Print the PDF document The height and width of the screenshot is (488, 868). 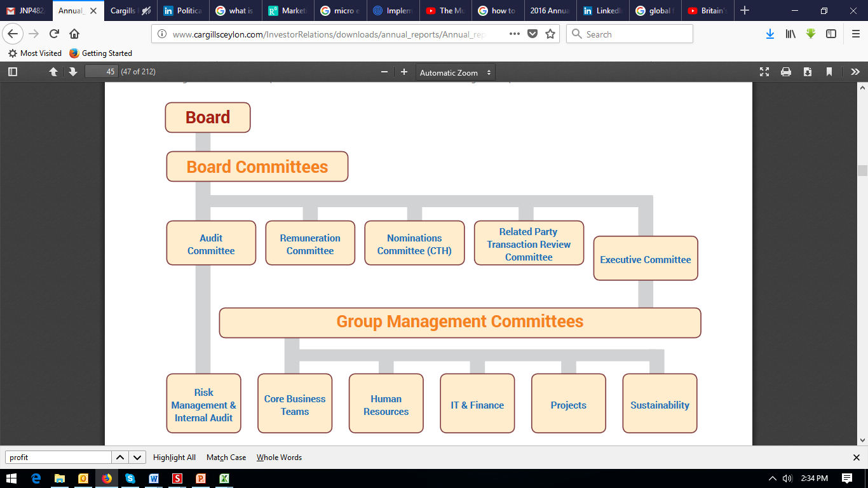(x=786, y=72)
